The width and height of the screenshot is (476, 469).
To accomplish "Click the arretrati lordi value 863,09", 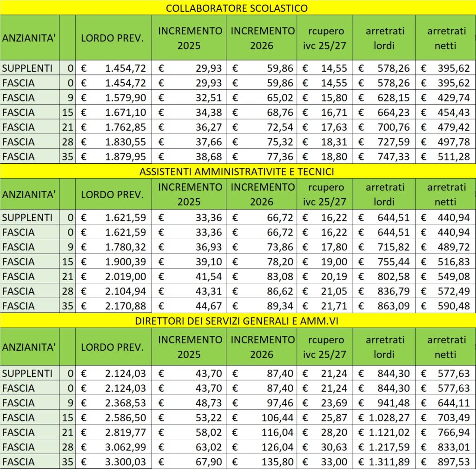I will coord(384,306).
